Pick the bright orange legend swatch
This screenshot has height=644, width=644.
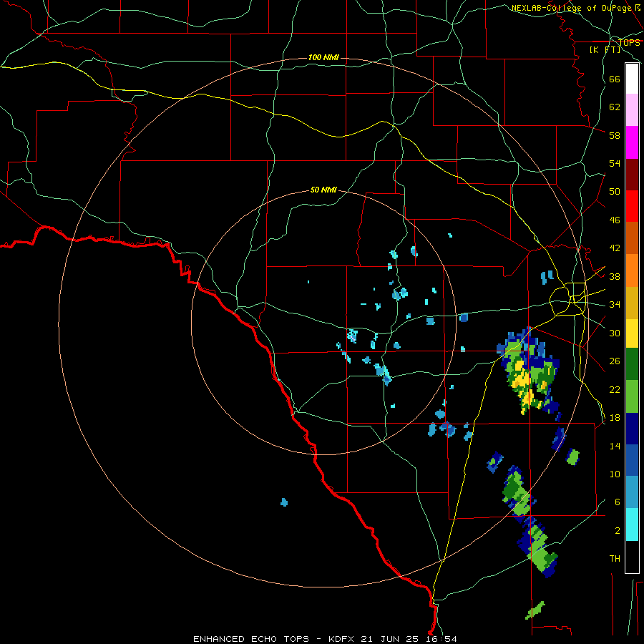tap(632, 270)
